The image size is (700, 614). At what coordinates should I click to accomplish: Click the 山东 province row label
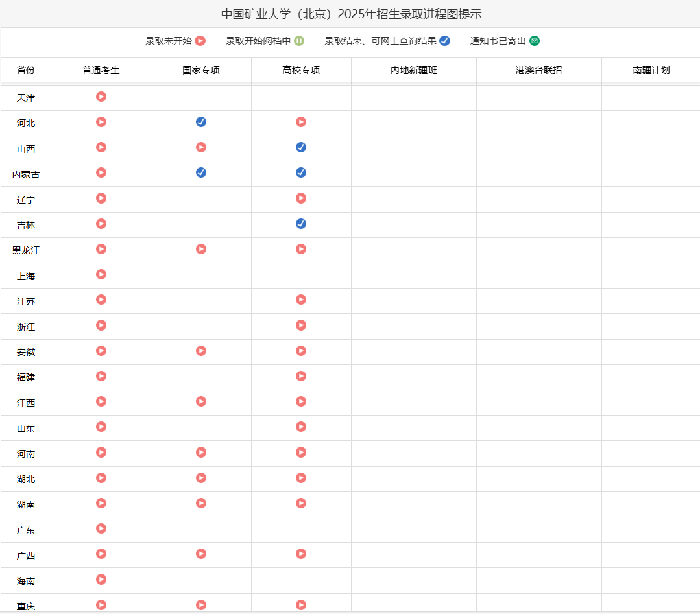(26, 429)
